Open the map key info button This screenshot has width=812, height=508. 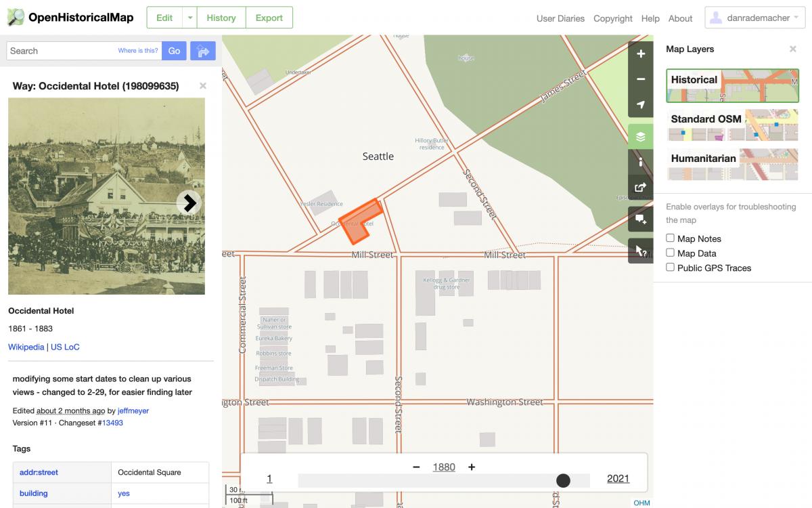coord(641,163)
